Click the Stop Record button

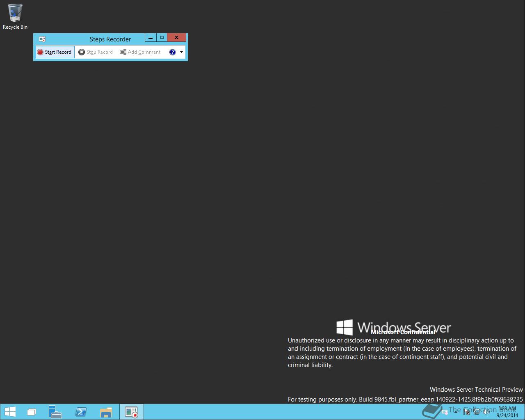tap(96, 52)
